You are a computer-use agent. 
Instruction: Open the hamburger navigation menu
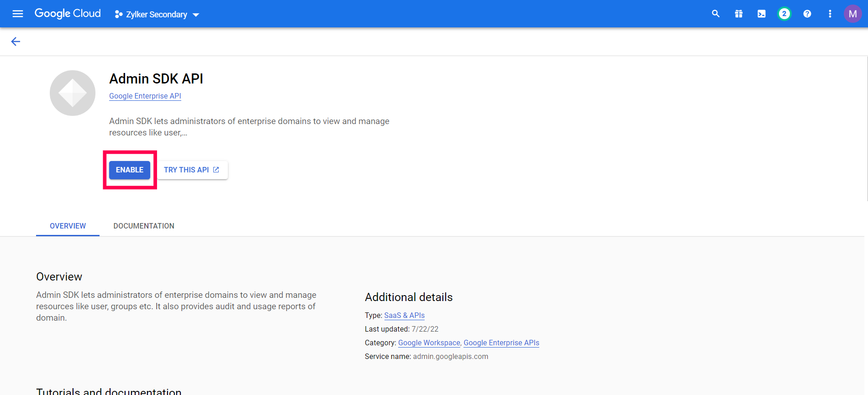(x=18, y=14)
